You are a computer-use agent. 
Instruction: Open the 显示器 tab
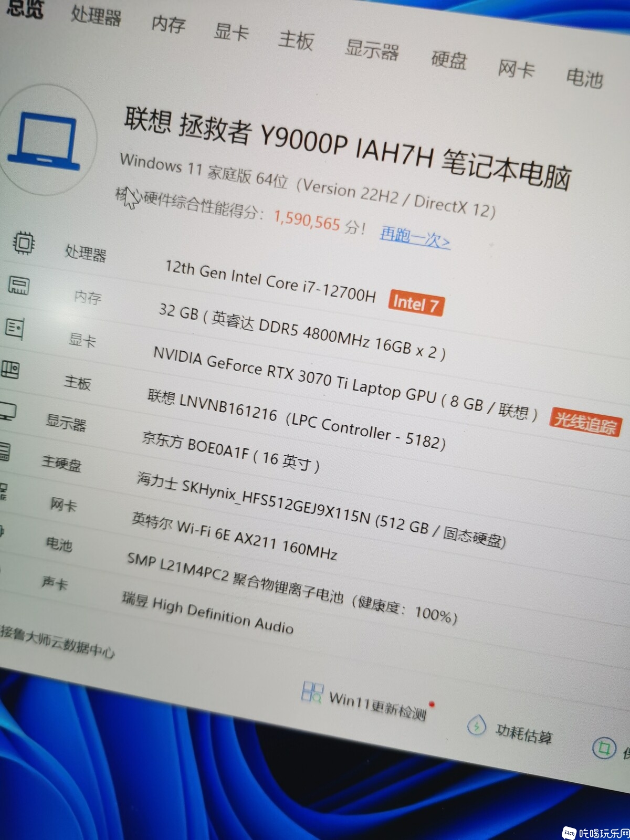point(372,49)
